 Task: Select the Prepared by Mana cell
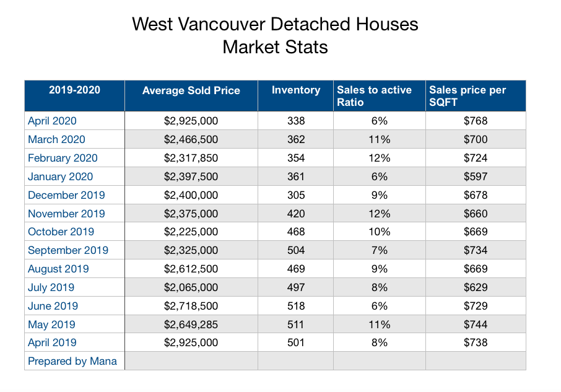click(72, 361)
